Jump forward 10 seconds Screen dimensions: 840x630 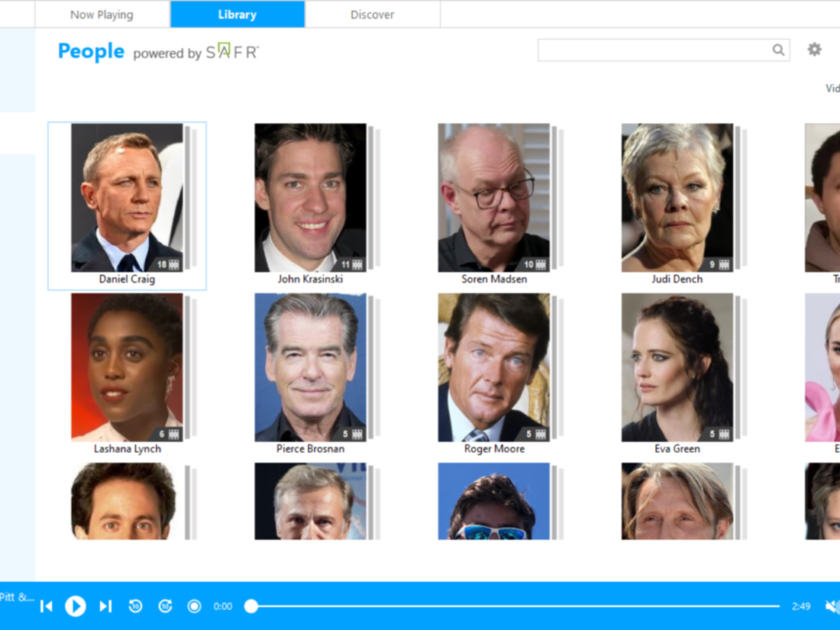pos(165,606)
